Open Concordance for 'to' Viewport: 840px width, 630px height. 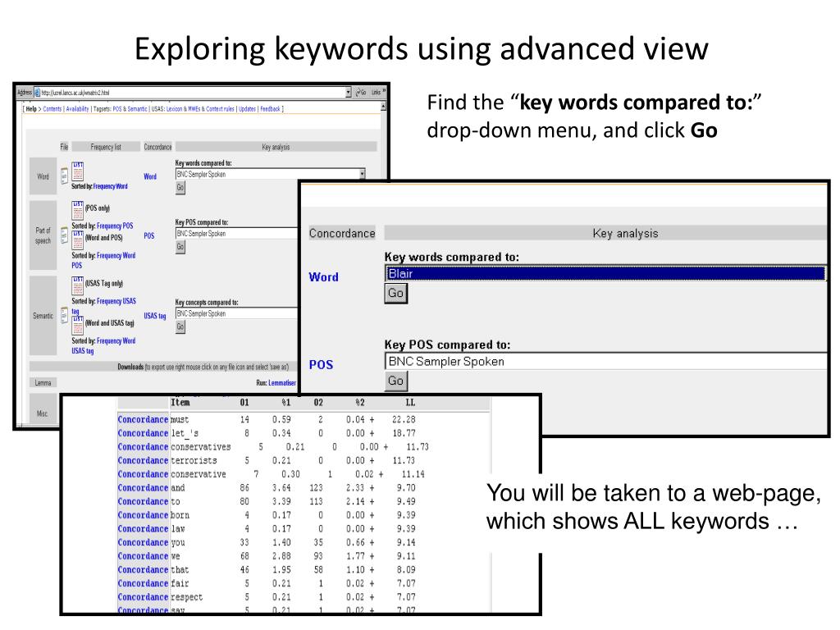[x=143, y=501]
